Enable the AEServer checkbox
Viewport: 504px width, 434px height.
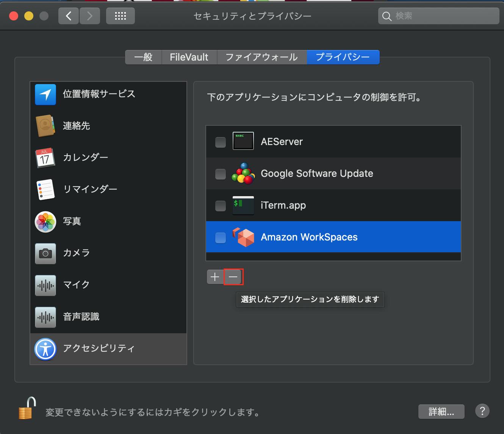pos(221,142)
